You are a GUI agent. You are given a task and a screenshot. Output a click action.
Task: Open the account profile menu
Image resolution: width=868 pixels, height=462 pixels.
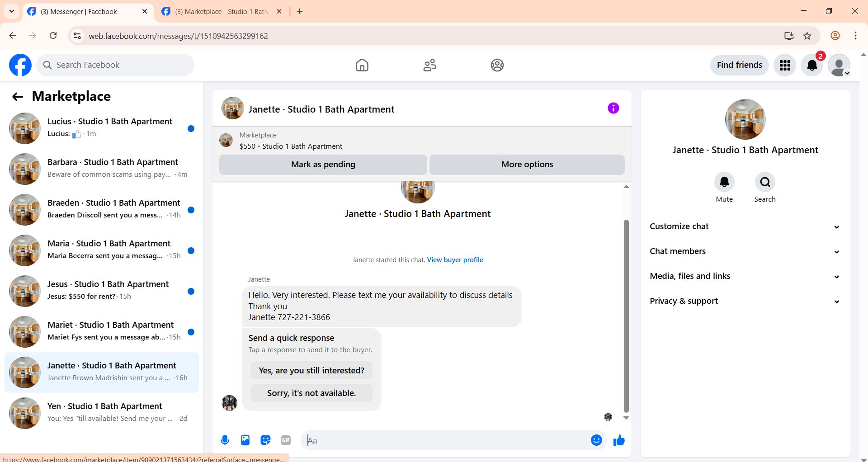point(839,65)
